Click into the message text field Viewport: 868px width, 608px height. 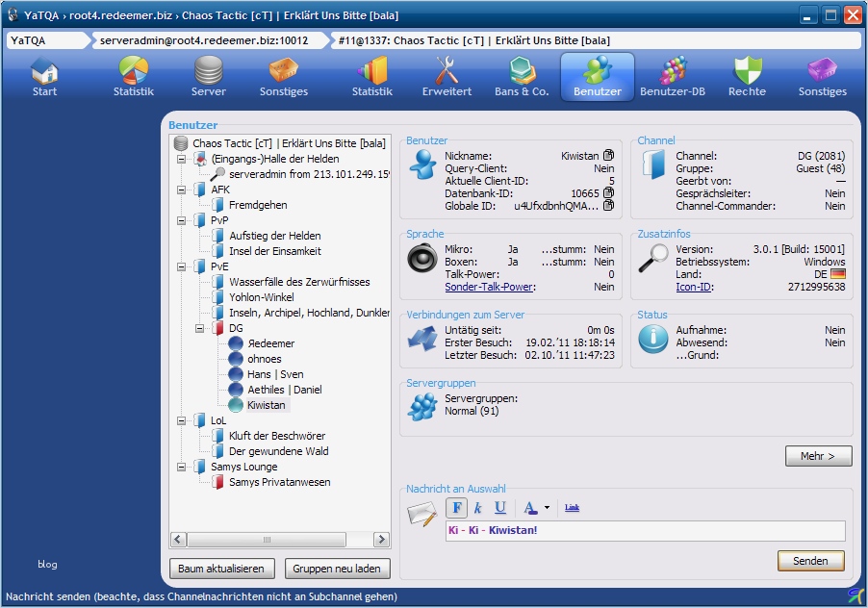tap(645, 531)
